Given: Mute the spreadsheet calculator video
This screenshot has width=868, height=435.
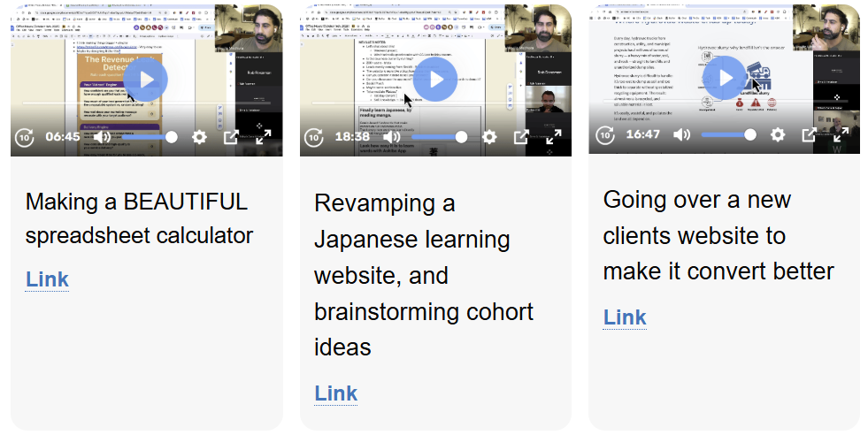Looking at the screenshot, I should point(103,137).
